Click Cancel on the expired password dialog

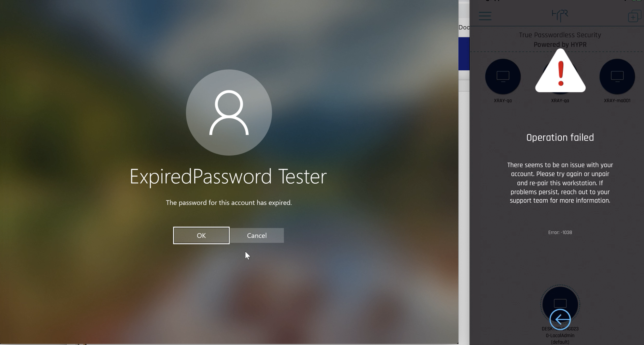(257, 235)
